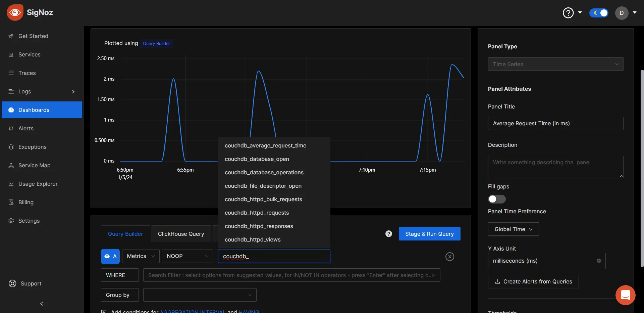Switch to the ClickHouse Query tab
The width and height of the screenshot is (644, 313).
click(x=181, y=234)
